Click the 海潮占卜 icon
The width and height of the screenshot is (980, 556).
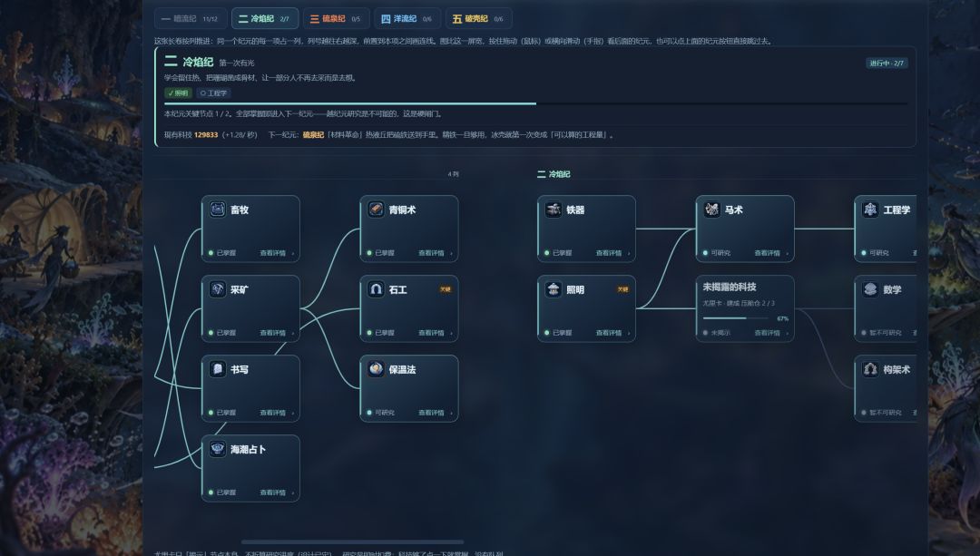coord(218,449)
